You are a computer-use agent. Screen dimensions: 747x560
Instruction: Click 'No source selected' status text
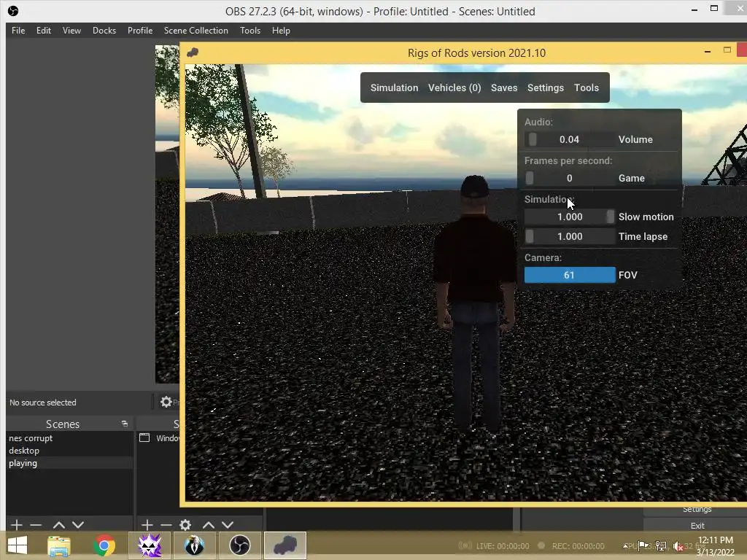pos(43,402)
